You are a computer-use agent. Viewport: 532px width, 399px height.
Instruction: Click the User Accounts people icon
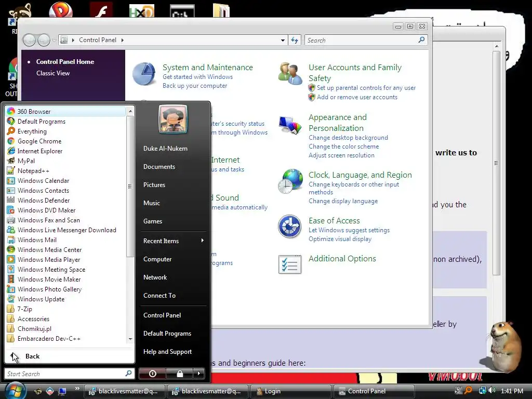click(x=290, y=74)
